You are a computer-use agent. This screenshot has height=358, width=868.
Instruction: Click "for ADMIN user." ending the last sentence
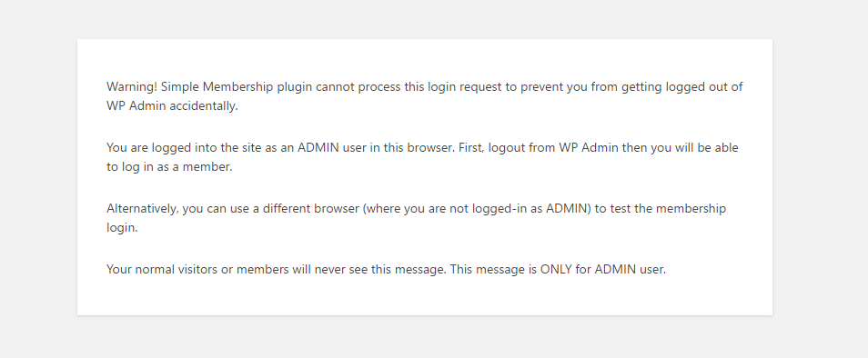pos(621,270)
